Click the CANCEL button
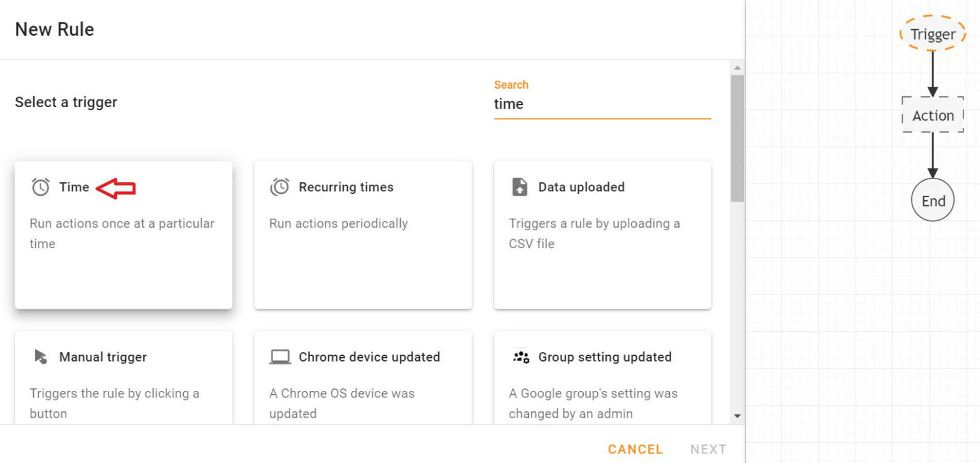 coord(634,449)
